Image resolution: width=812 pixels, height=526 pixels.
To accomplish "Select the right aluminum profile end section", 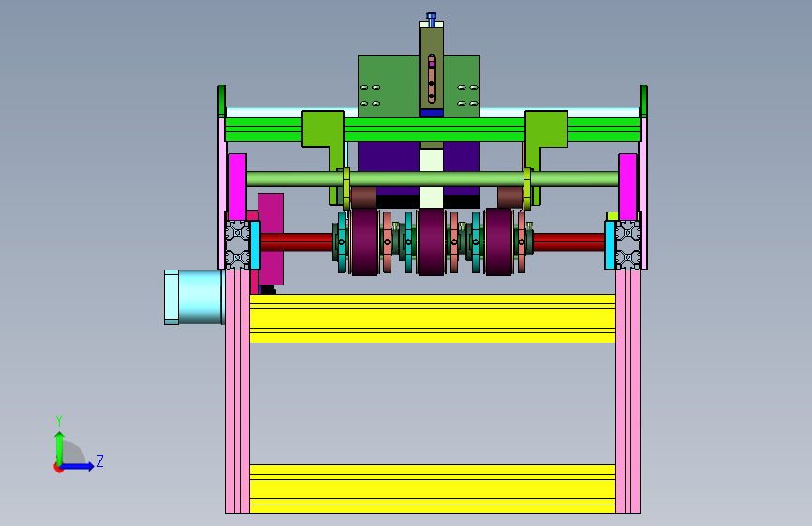I will pos(627,245).
